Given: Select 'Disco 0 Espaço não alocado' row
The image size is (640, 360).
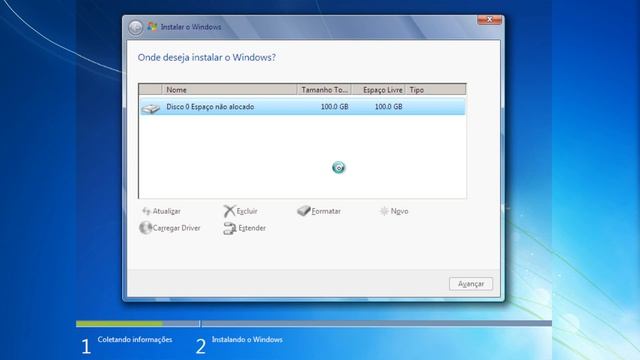Looking at the screenshot, I should click(302, 107).
